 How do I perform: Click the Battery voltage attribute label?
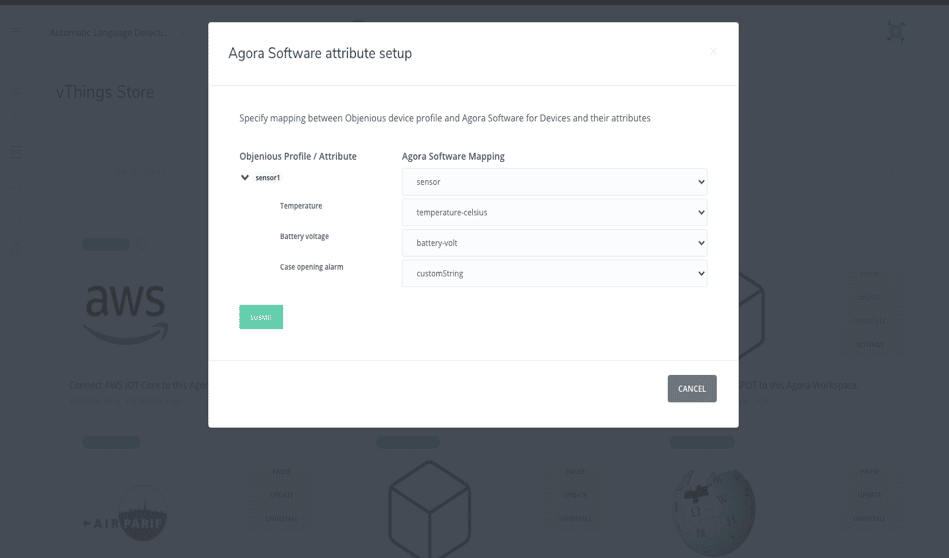coord(304,236)
